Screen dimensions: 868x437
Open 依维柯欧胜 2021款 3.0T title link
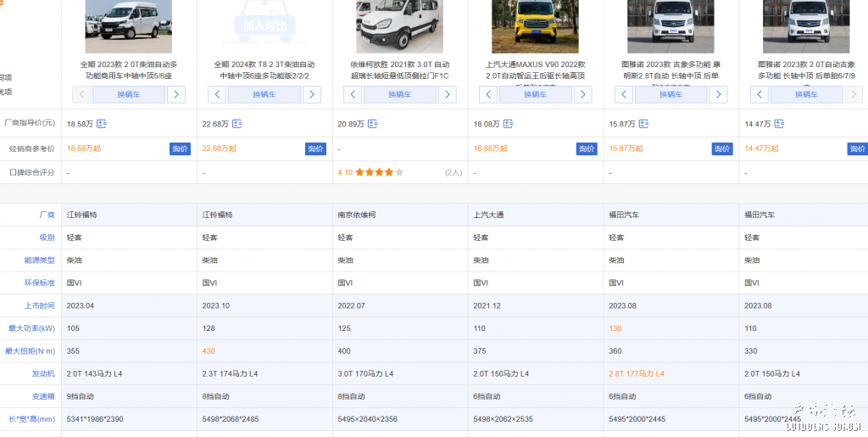[400, 70]
